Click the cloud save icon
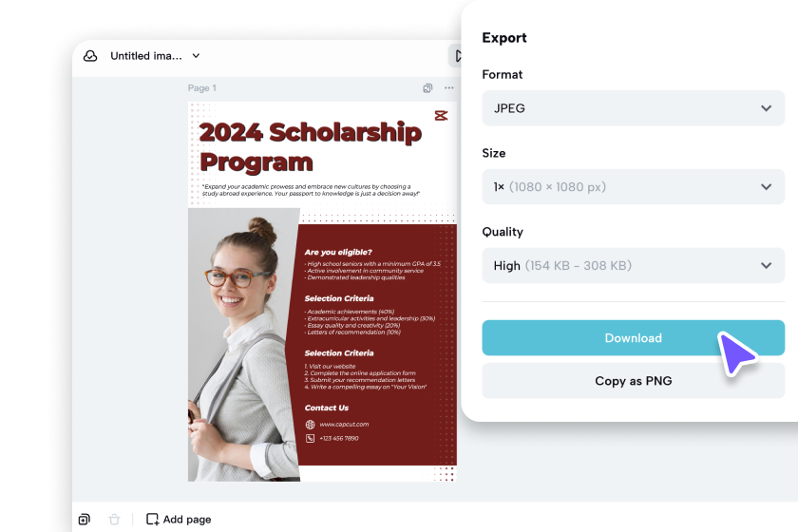This screenshot has width=798, height=532. pos(91,56)
